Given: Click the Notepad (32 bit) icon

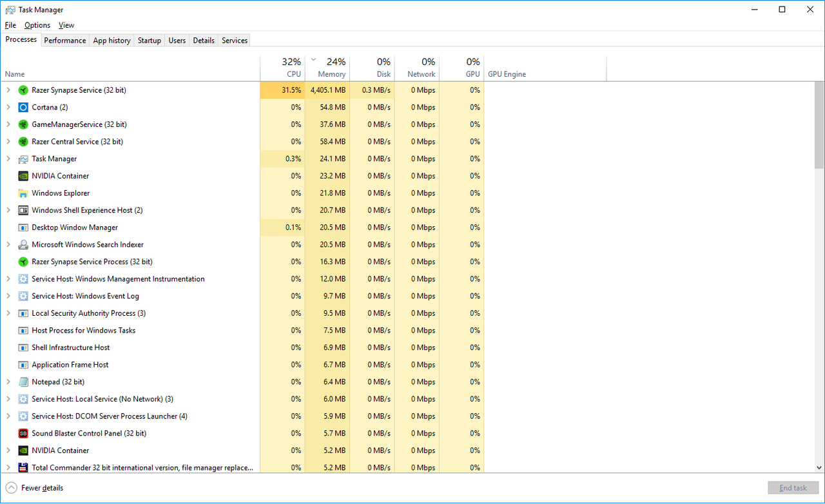Looking at the screenshot, I should coord(23,382).
